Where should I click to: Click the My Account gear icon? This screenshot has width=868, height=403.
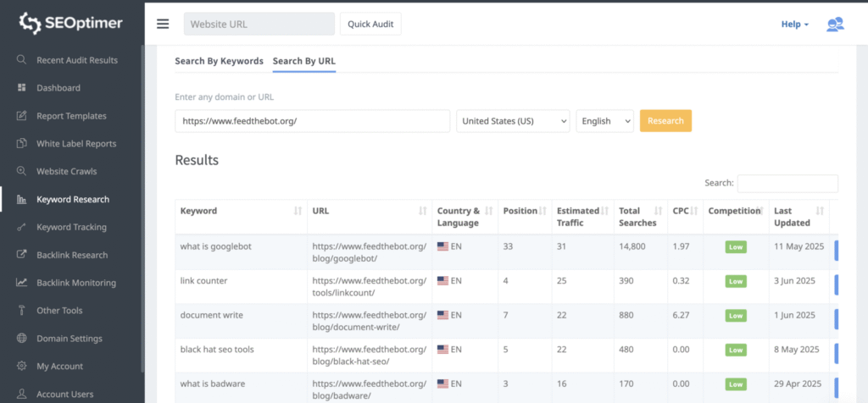click(x=21, y=366)
